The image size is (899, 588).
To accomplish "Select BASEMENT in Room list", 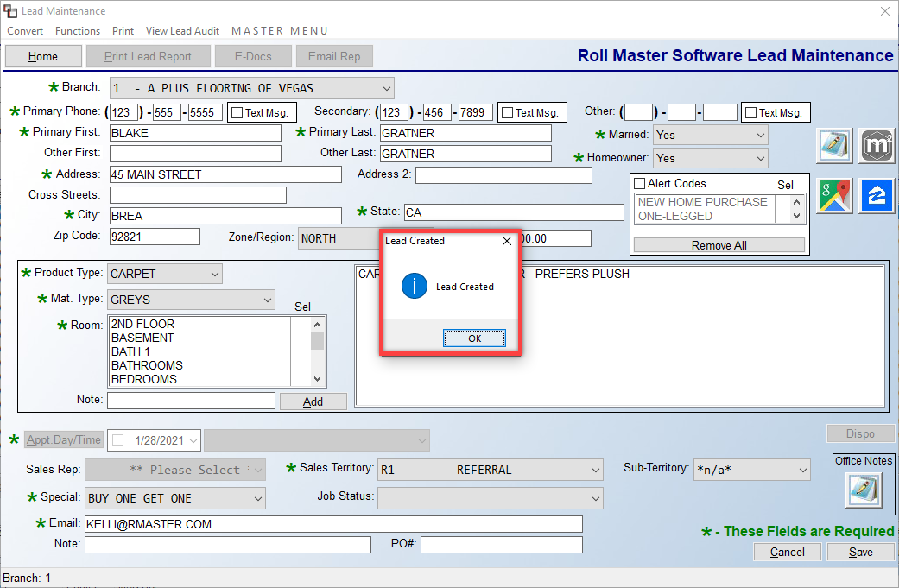I will 142,338.
